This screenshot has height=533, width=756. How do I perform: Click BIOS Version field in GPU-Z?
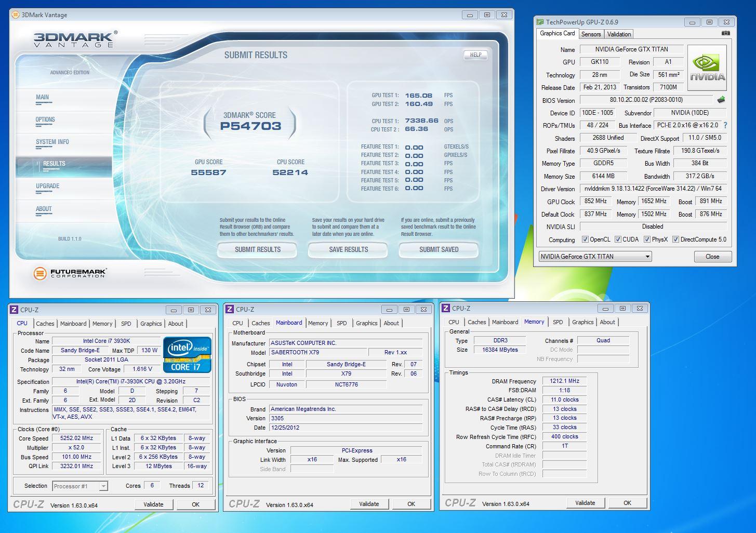(646, 100)
